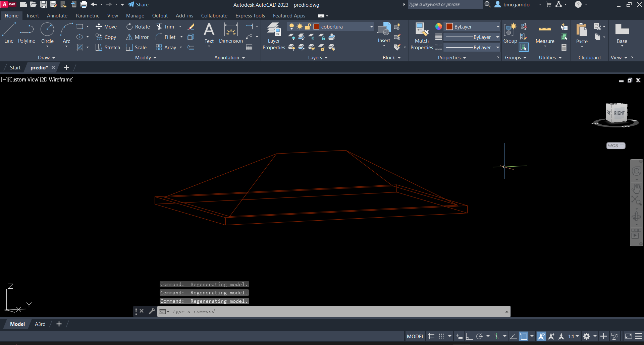Image resolution: width=644 pixels, height=345 pixels.
Task: Click the ByLayer object color swatch
Action: point(449,27)
